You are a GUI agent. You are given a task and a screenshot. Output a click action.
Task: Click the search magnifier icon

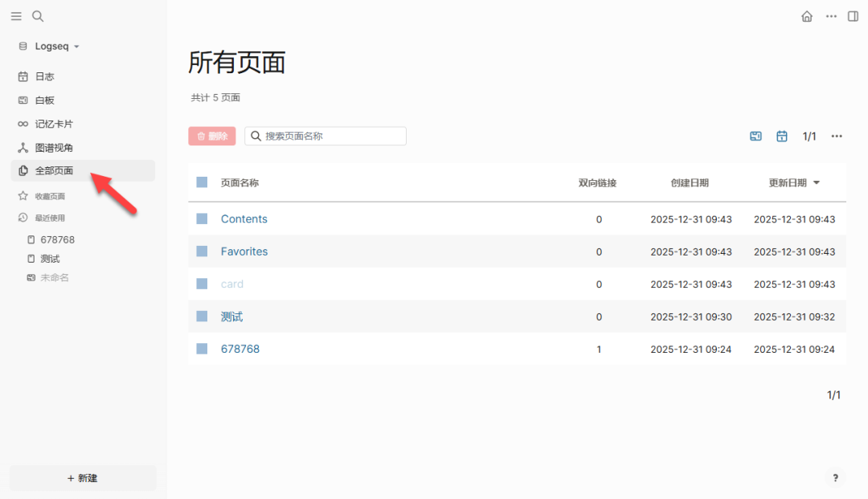click(37, 16)
